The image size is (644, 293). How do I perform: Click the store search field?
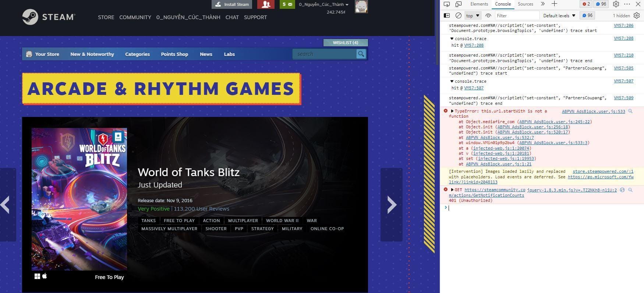[324, 54]
